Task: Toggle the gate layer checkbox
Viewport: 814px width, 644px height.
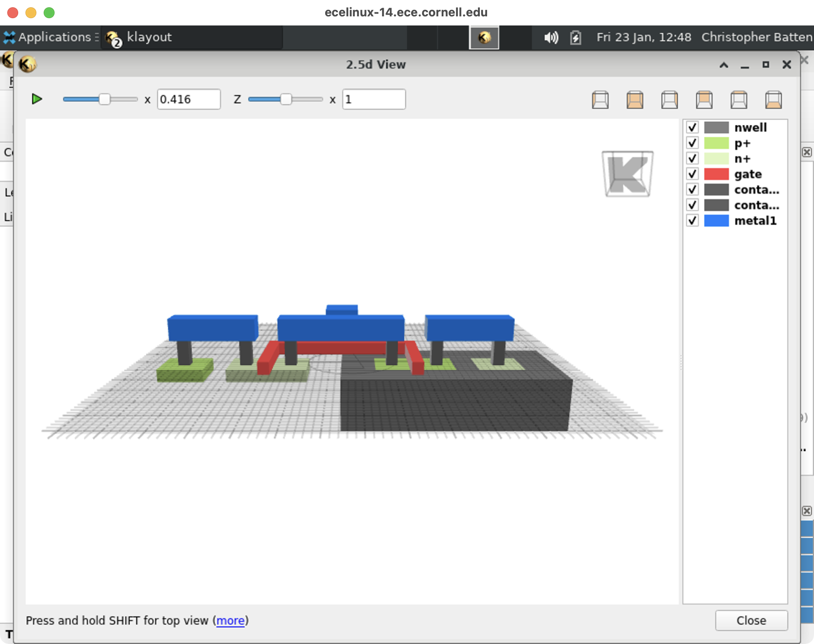Action: (x=692, y=174)
